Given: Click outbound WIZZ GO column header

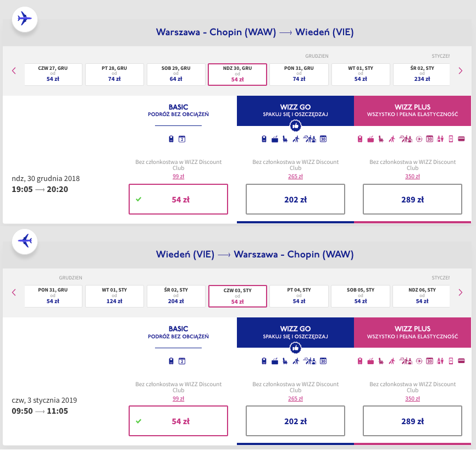Looking at the screenshot, I should 295,111.
